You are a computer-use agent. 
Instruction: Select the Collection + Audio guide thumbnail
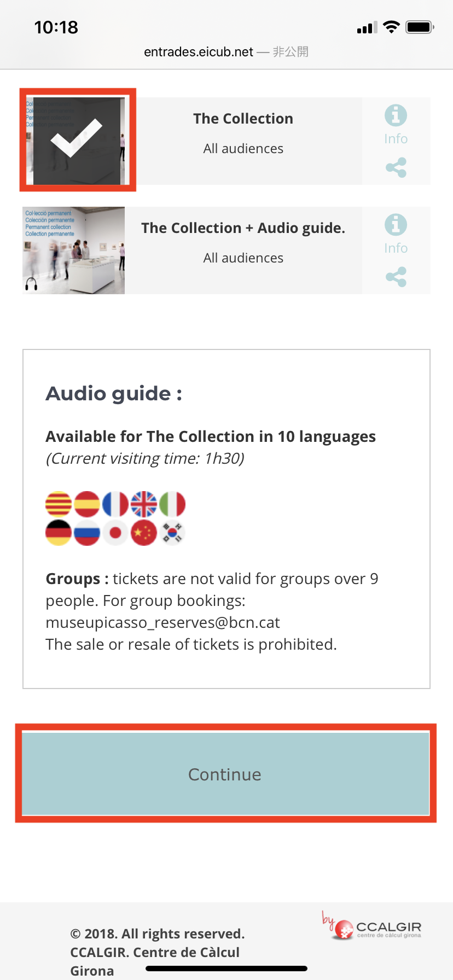click(74, 250)
